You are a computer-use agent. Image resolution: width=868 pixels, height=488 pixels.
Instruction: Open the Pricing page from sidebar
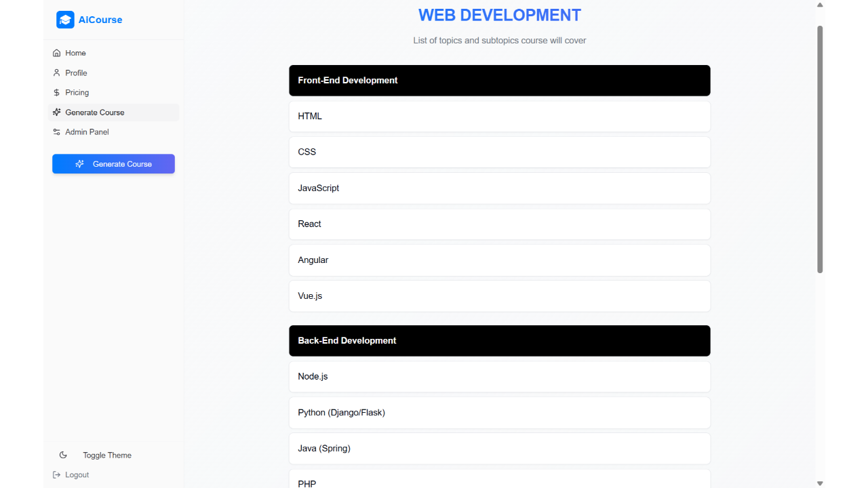(77, 92)
